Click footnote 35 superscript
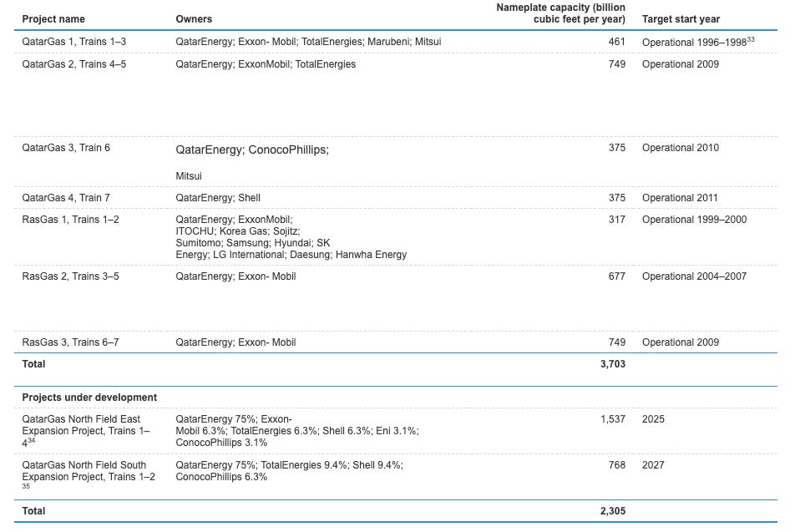This screenshot has width=795, height=532. click(x=26, y=486)
